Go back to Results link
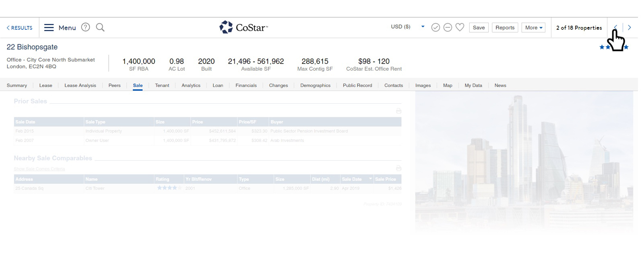Screen dimensions: 644x254 (19, 28)
